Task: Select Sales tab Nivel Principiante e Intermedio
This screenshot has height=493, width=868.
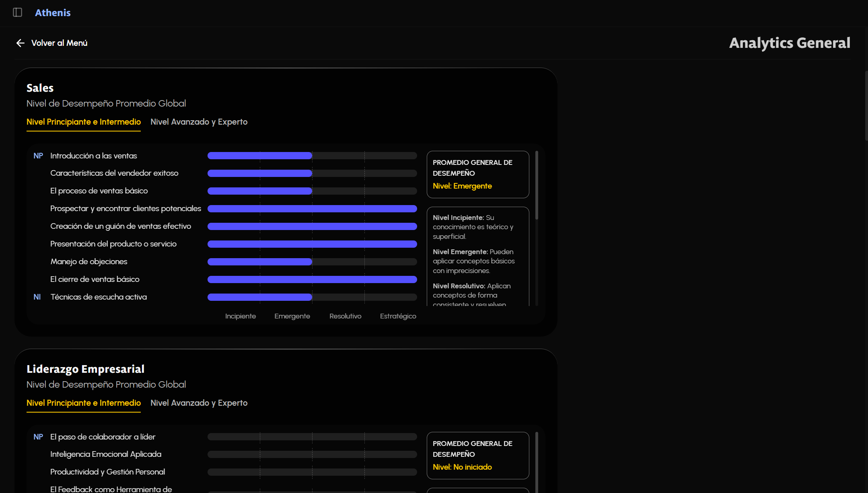Action: point(84,122)
